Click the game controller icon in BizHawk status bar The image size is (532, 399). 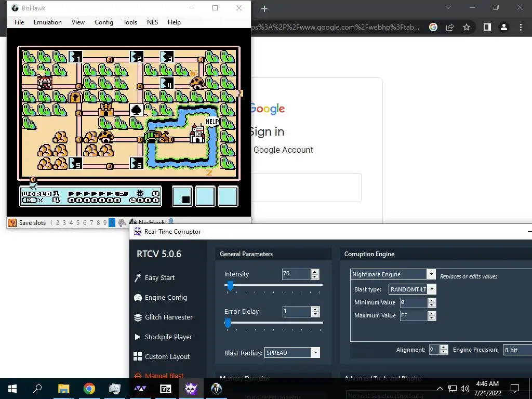(x=122, y=223)
